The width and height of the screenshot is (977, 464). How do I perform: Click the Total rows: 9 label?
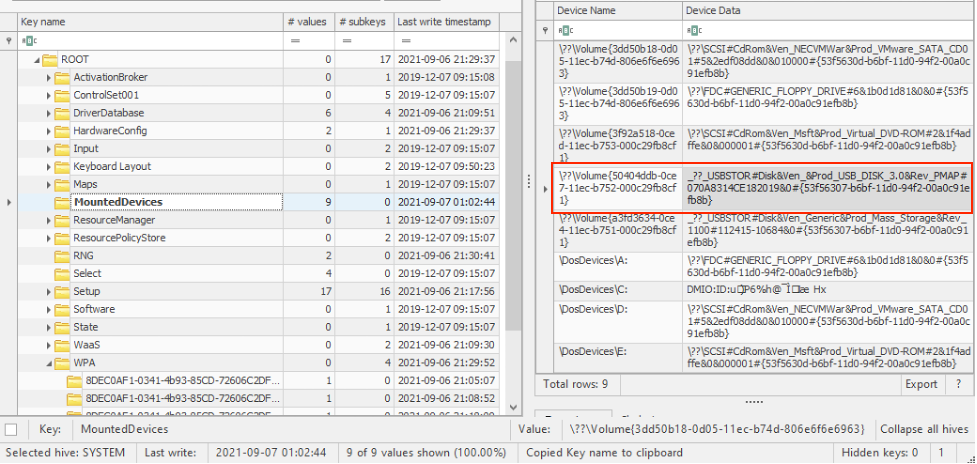576,384
